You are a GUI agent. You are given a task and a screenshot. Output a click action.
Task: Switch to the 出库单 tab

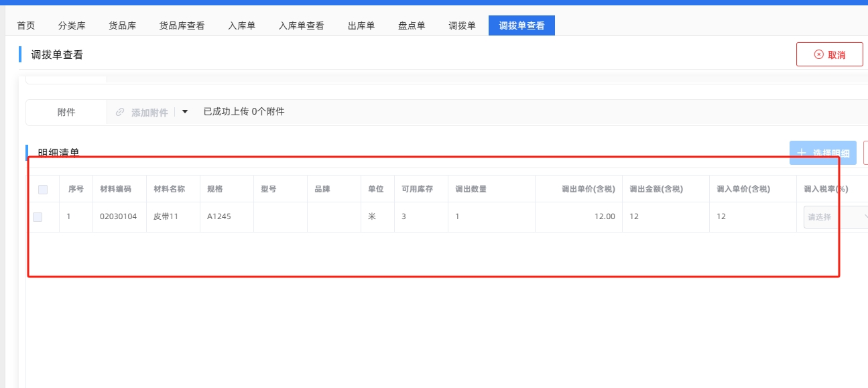click(361, 26)
